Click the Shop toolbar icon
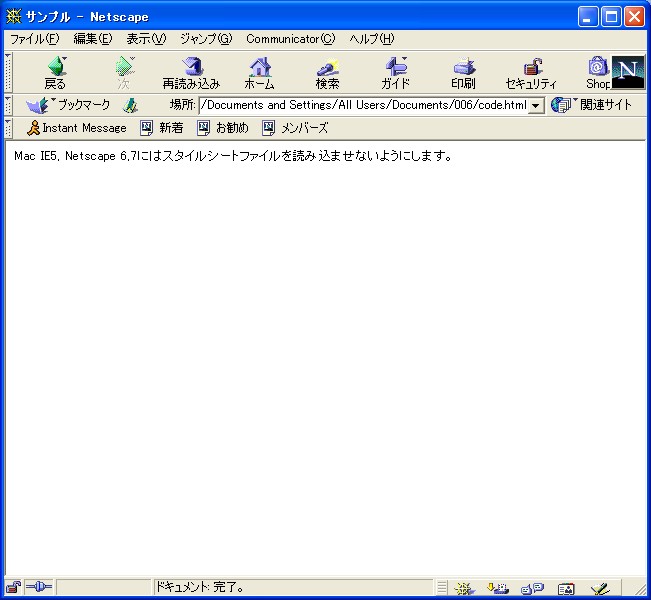Screen dimensions: 651x600 [x=598, y=73]
